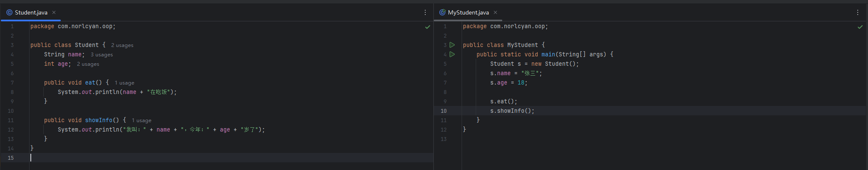Screen dimensions: 868x170
Task: Click the string "岁了" in Student.java
Action: [249, 129]
